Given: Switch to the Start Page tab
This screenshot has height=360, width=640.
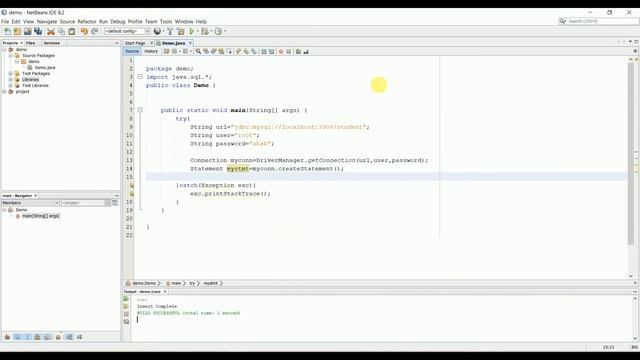Looking at the screenshot, I should 135,43.
